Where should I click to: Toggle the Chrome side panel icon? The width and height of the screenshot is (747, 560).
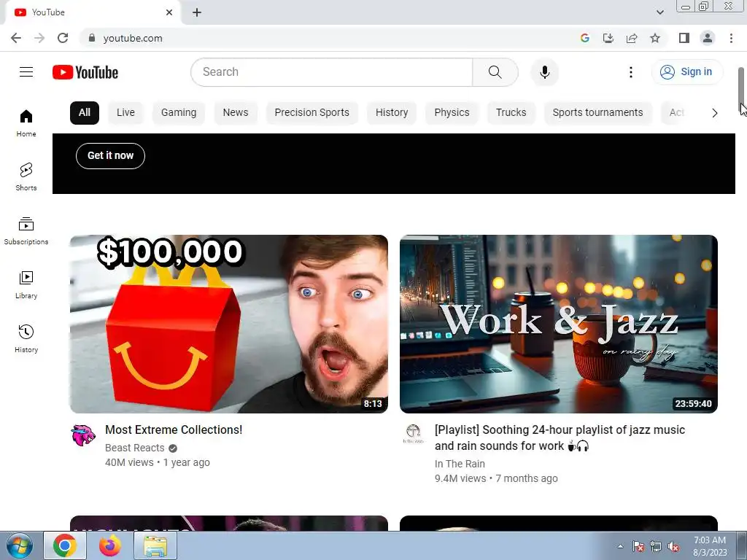pos(684,38)
